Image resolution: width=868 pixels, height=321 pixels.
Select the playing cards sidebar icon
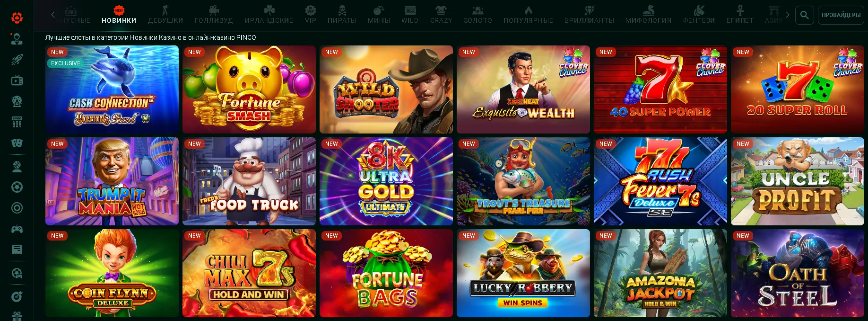[x=17, y=143]
